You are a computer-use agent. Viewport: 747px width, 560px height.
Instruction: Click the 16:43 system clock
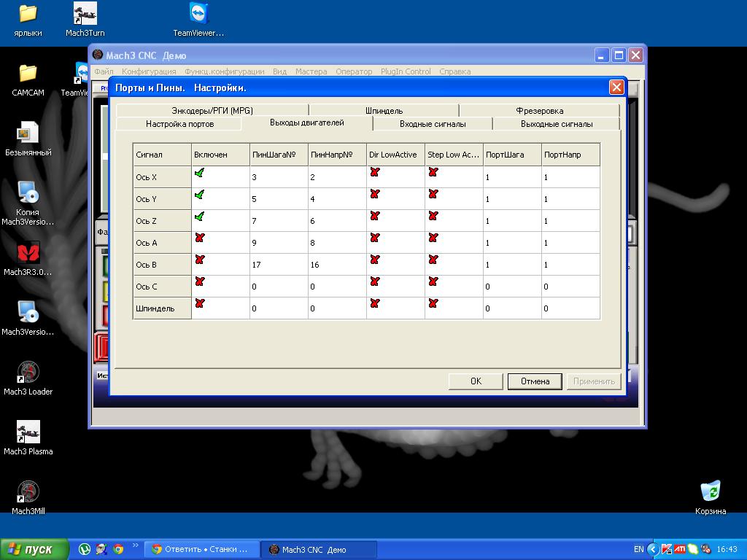[x=727, y=550]
